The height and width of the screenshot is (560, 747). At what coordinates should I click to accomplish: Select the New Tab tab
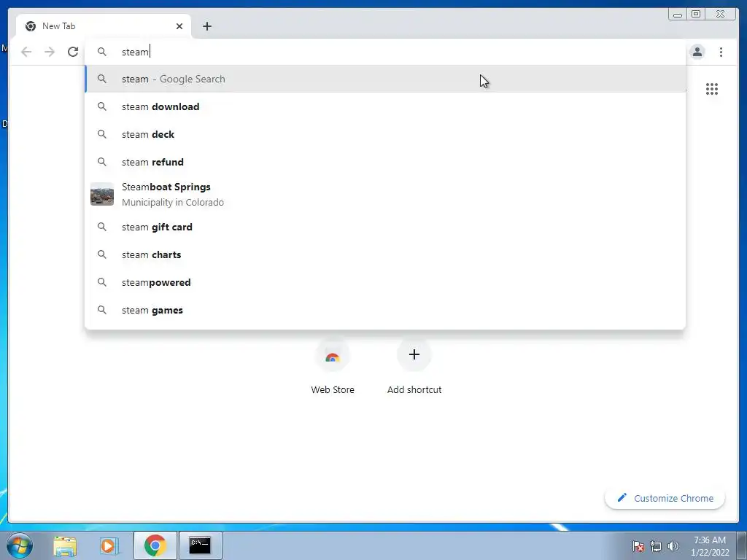[104, 26]
